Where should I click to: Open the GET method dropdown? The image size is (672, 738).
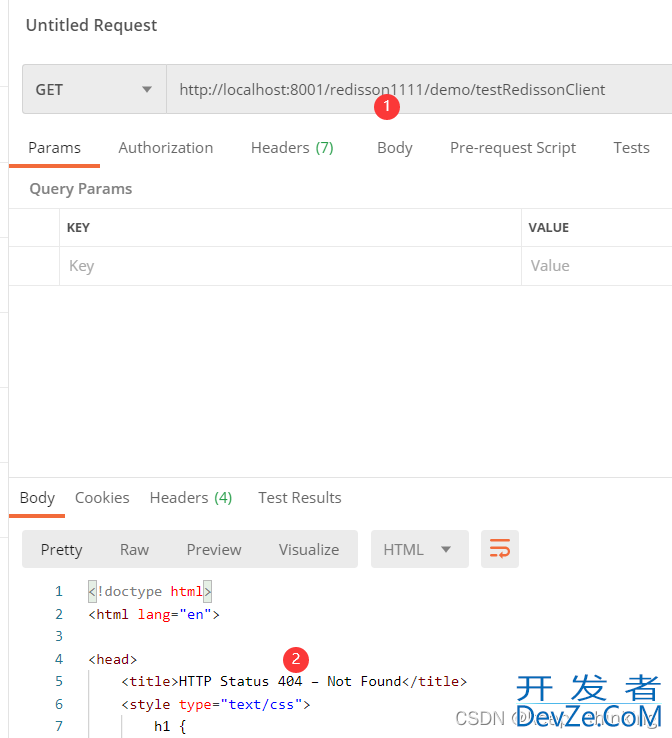point(94,89)
